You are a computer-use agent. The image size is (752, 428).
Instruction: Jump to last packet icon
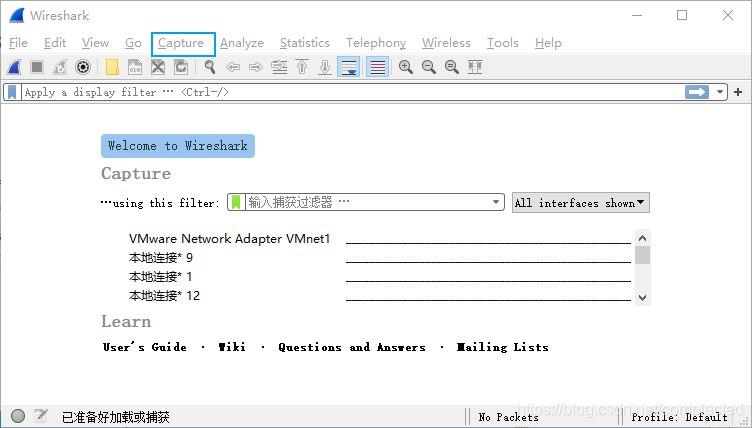pyautogui.click(x=325, y=67)
